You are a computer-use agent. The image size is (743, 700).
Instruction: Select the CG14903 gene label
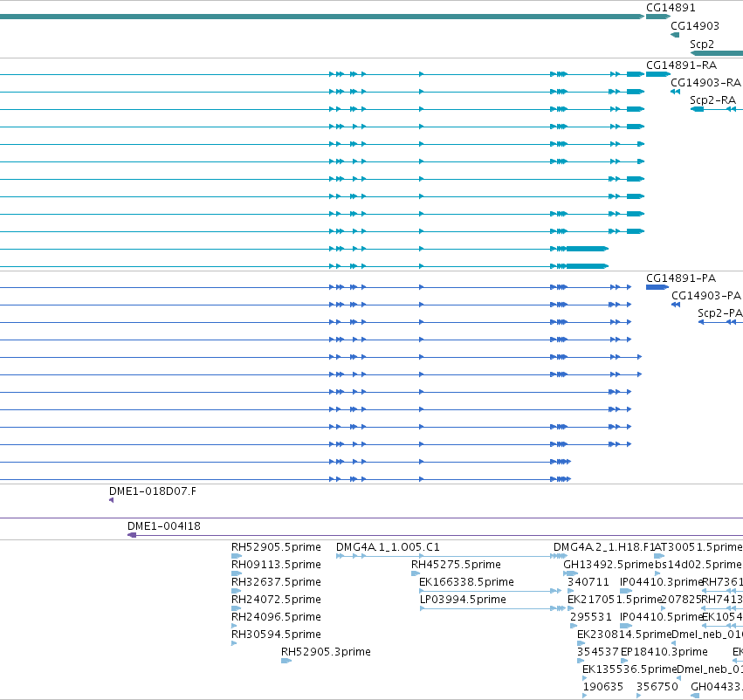coord(695,26)
